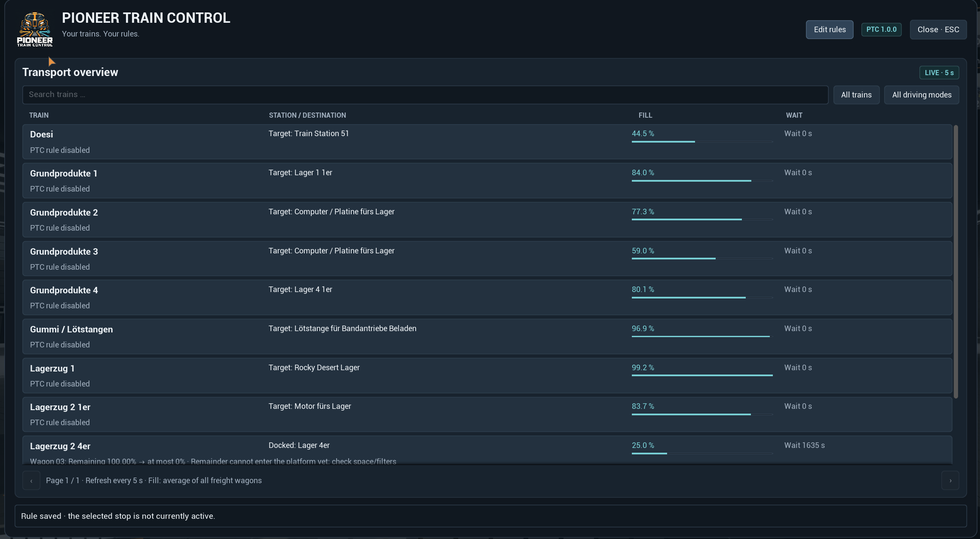Viewport: 980px width, 539px height.
Task: Click the train list vertical scrollbar
Action: click(956, 262)
